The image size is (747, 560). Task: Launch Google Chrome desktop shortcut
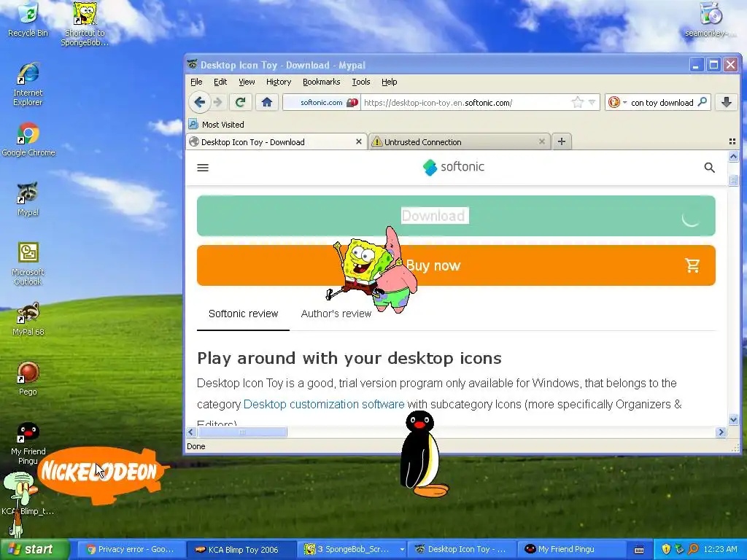point(28,139)
